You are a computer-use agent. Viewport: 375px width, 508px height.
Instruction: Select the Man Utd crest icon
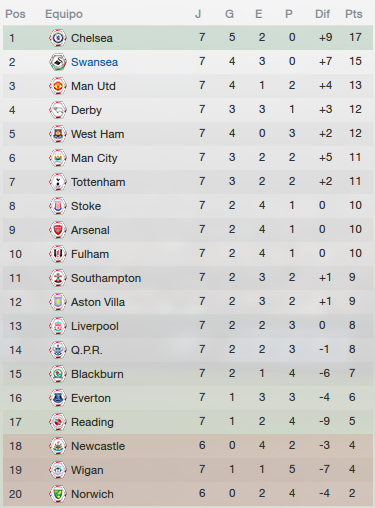(58, 86)
